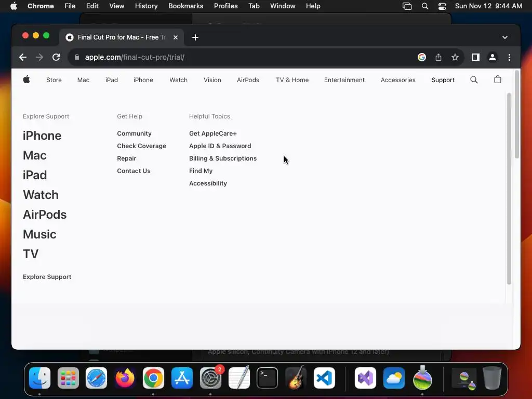Open the Profiles menu
The height and width of the screenshot is (399, 532).
[225, 6]
